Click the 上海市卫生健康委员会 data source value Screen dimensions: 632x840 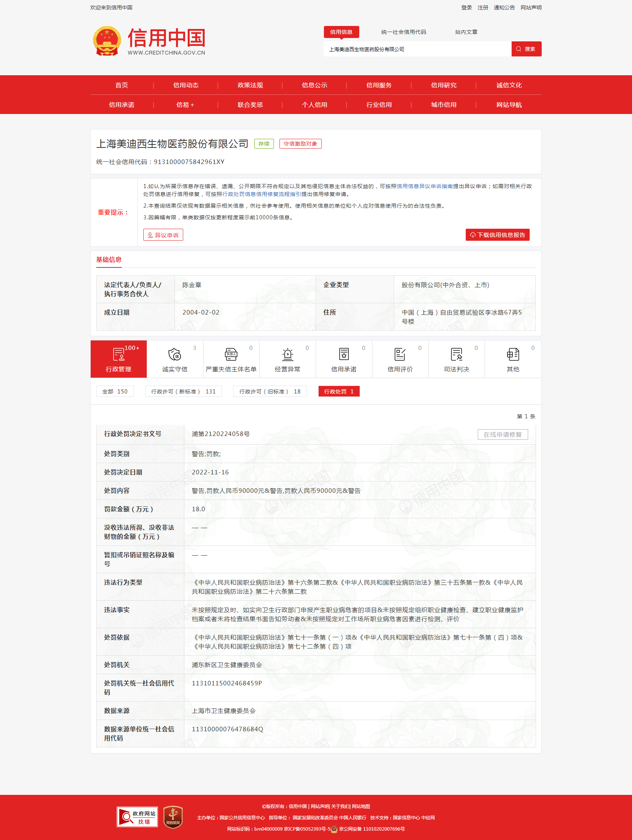coord(224,711)
